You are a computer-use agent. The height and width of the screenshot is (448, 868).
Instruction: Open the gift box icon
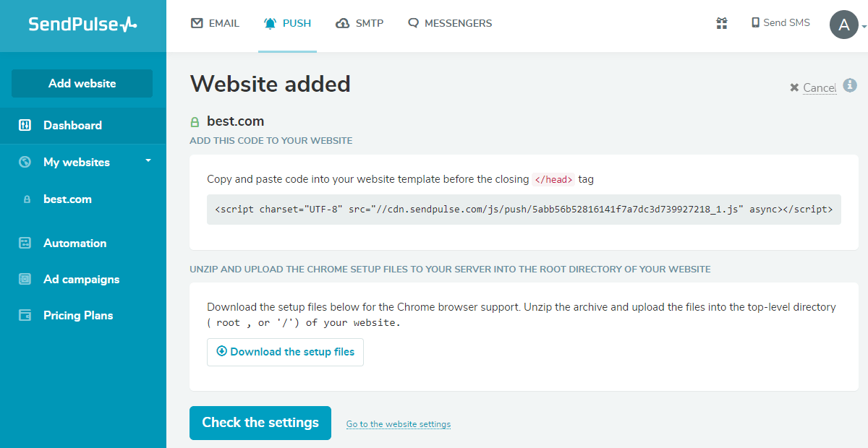[x=721, y=23]
